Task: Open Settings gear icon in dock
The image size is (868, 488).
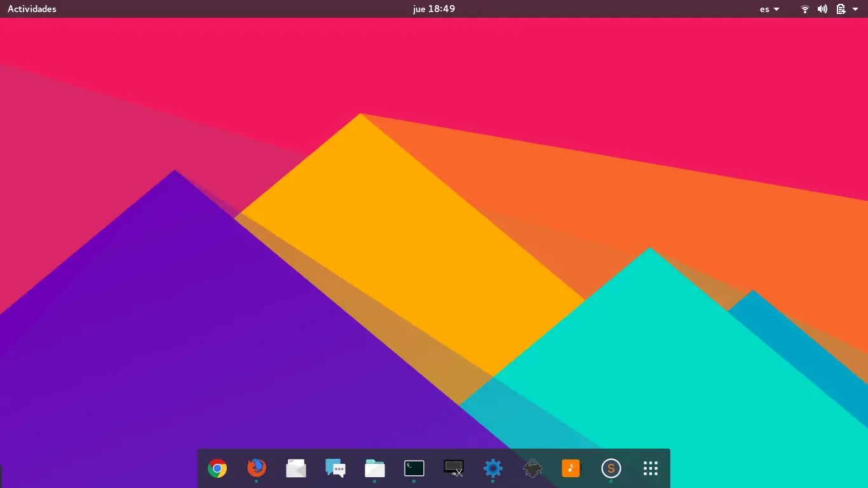Action: point(493,468)
